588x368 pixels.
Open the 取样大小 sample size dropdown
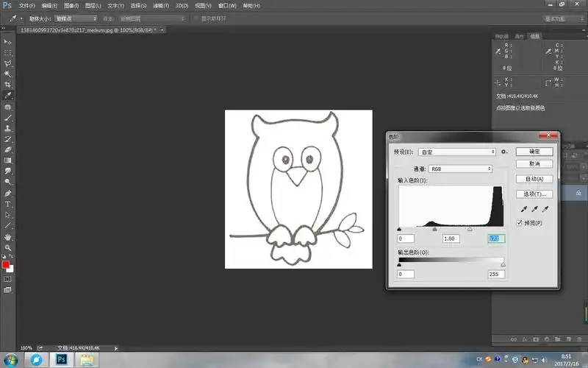(76, 18)
